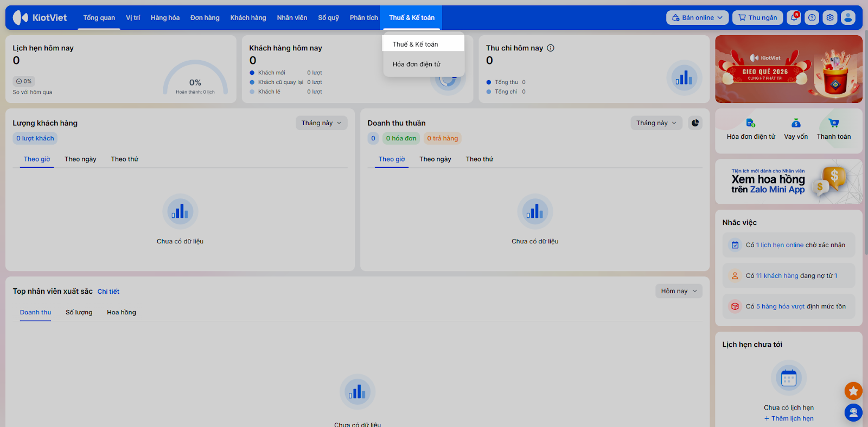
Task: Click the calendar check icon for online appointments
Action: 735,245
